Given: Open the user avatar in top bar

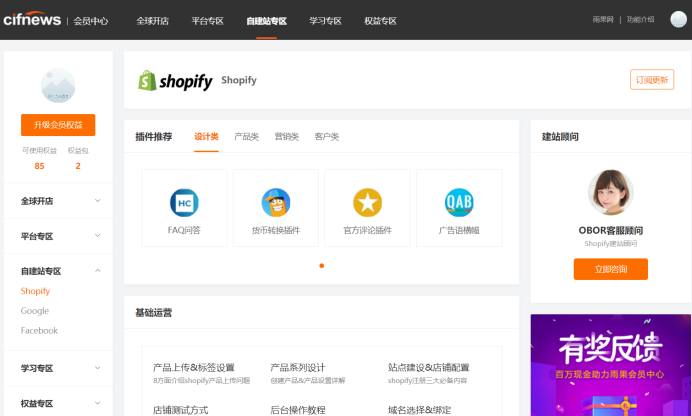Looking at the screenshot, I should (x=678, y=19).
